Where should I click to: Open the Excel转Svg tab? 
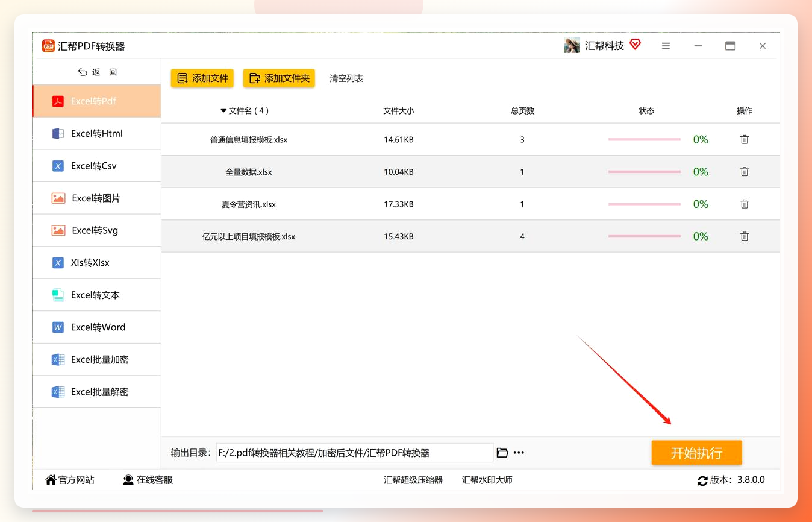coord(96,230)
